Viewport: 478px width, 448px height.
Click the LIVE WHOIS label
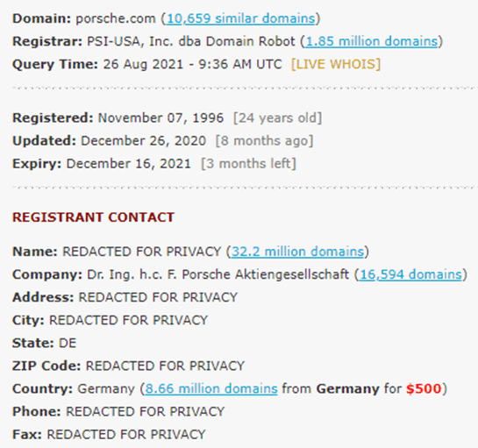336,64
